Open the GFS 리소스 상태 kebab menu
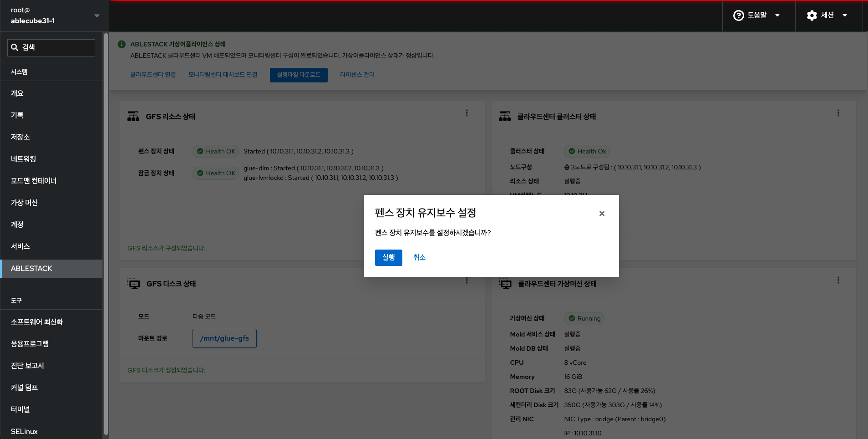This screenshot has height=439, width=868. [x=467, y=113]
